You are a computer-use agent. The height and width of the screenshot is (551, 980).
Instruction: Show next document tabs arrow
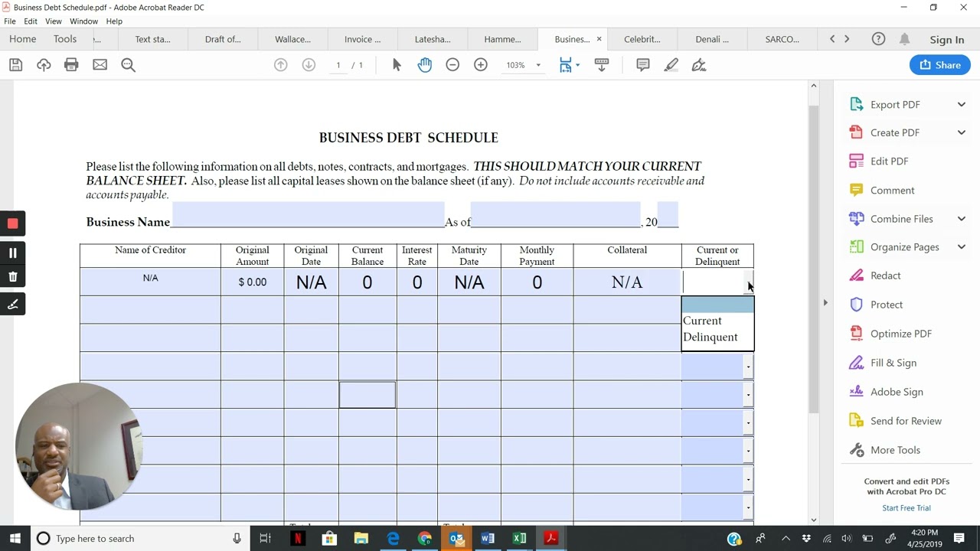point(847,39)
